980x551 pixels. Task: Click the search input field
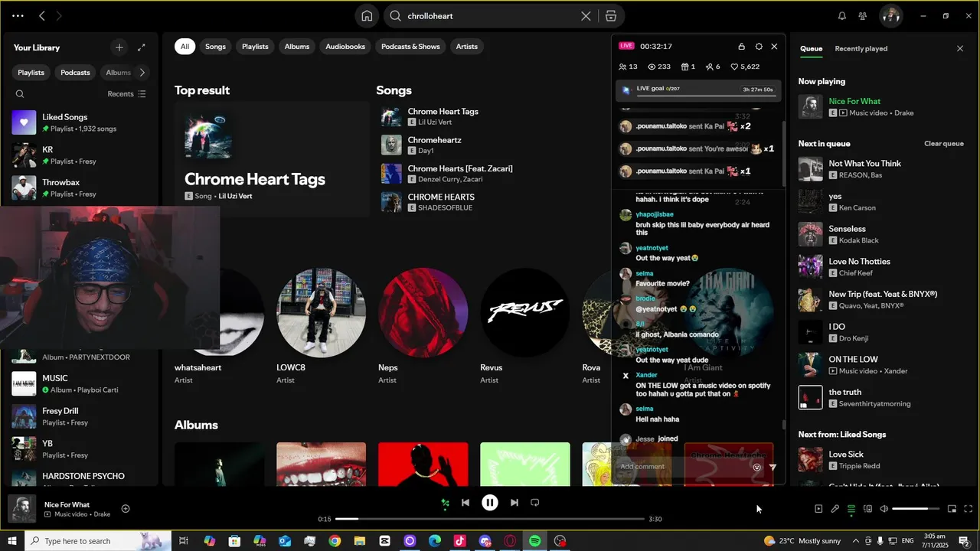point(490,16)
